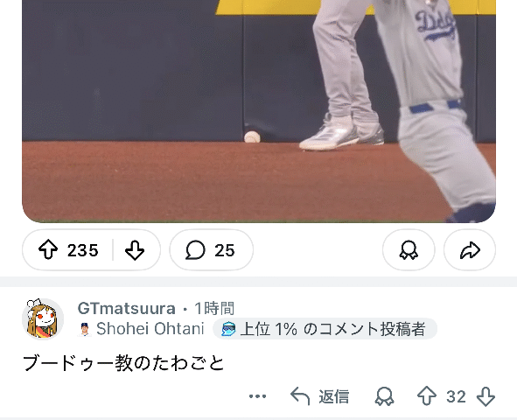Reply to comment via 返信 button

click(x=319, y=396)
